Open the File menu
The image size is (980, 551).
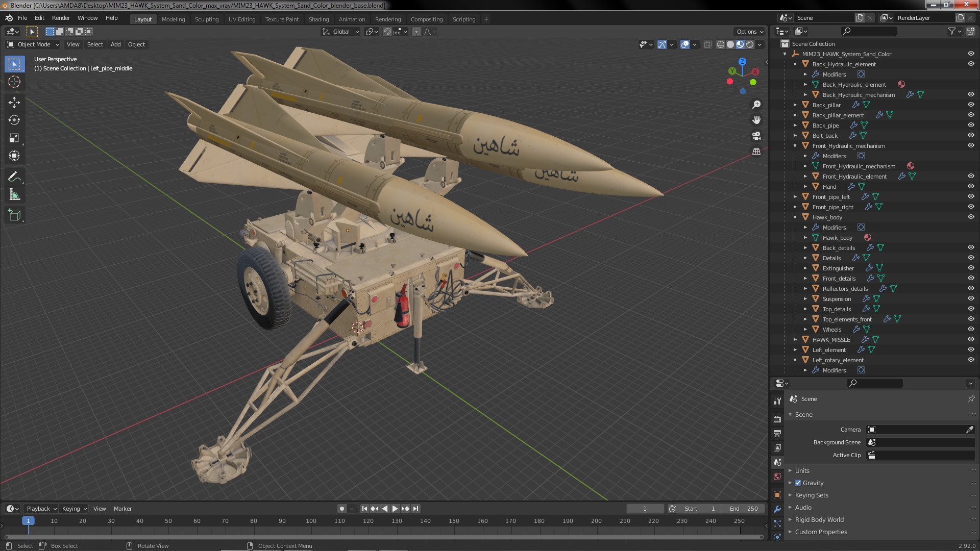point(22,18)
